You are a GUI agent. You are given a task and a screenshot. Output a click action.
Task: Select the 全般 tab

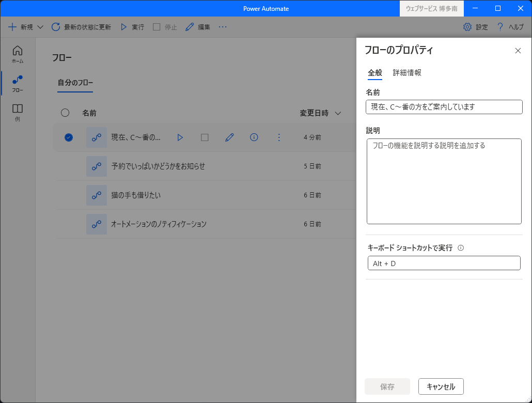pos(375,73)
